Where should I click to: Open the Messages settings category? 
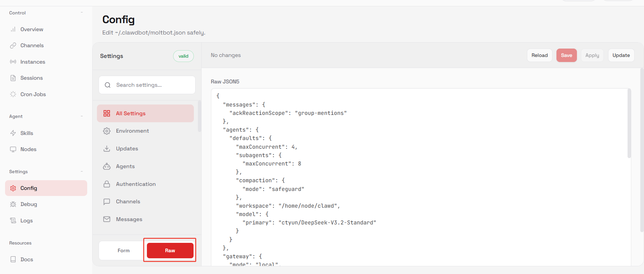coord(129,219)
